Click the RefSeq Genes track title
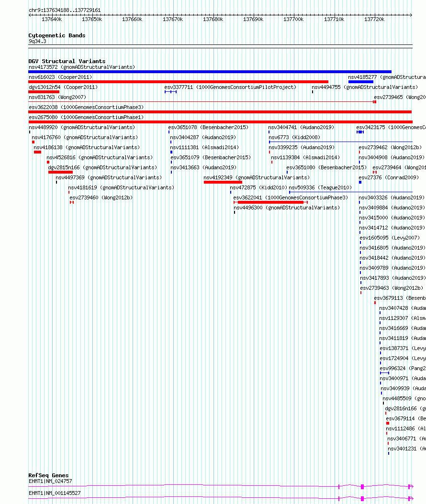426x504 pixels. [x=48, y=475]
